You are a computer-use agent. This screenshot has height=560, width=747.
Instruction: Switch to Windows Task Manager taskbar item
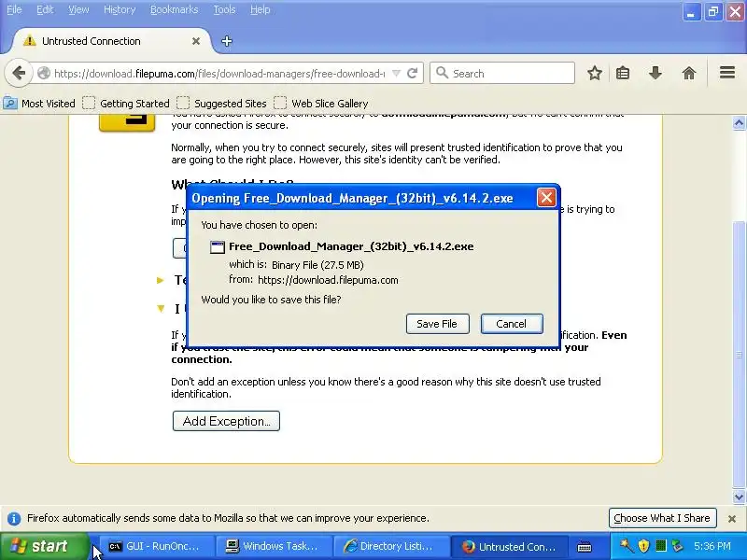tap(273, 546)
